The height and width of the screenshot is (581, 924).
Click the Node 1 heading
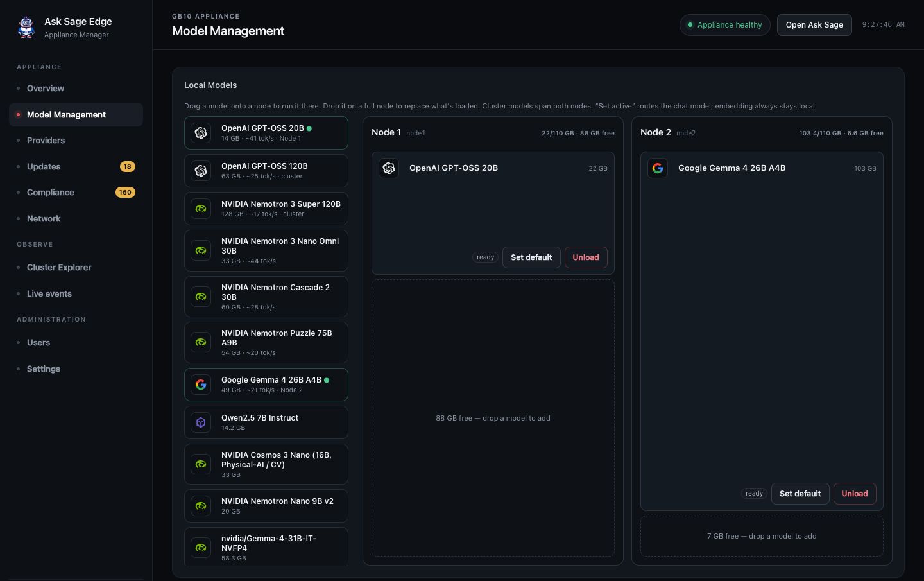(x=386, y=132)
